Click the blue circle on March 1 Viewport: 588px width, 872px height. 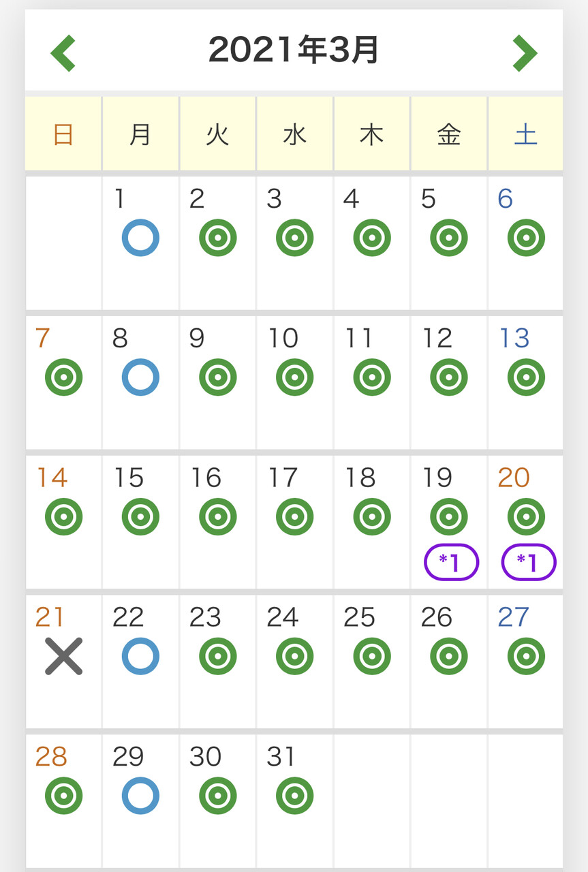[x=140, y=238]
